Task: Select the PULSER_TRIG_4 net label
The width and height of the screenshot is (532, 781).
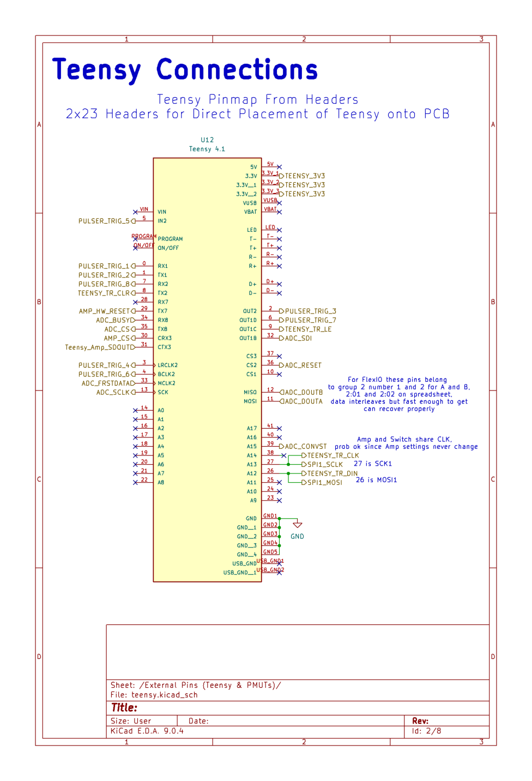Action: coord(106,365)
